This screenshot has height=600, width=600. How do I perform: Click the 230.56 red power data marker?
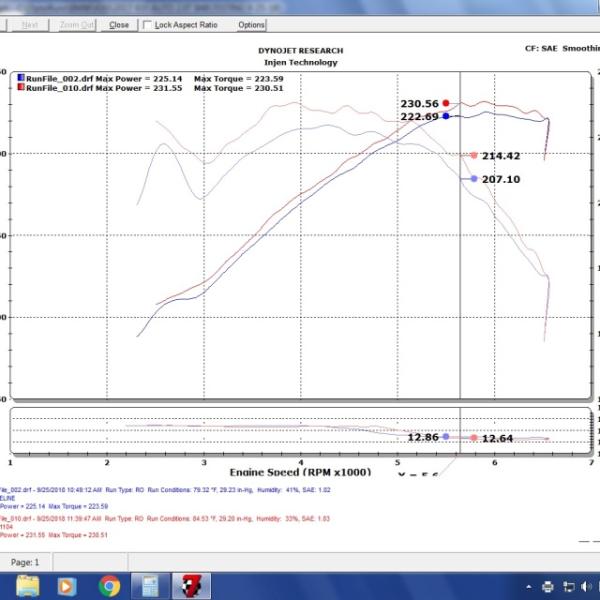(446, 103)
